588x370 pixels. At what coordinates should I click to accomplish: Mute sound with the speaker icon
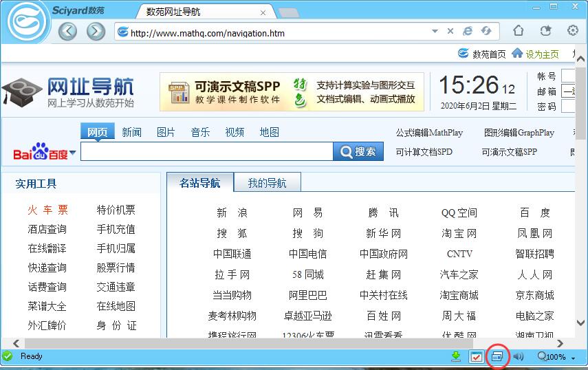click(x=519, y=356)
